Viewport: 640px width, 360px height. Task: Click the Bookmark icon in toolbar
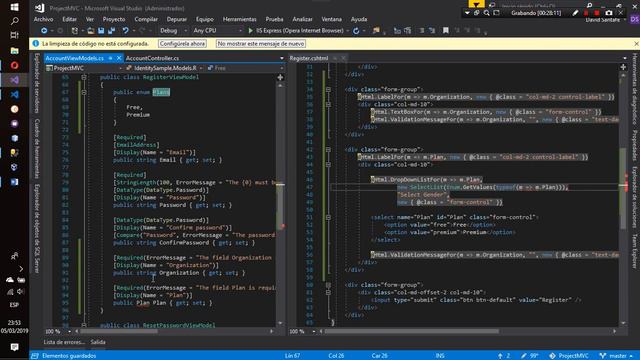pos(446,31)
